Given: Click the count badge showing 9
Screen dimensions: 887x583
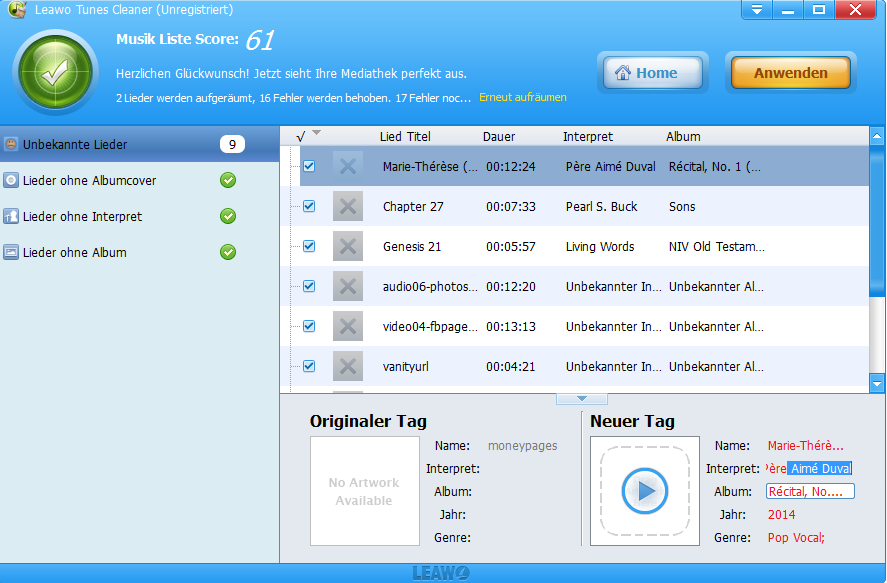Looking at the screenshot, I should click(232, 145).
